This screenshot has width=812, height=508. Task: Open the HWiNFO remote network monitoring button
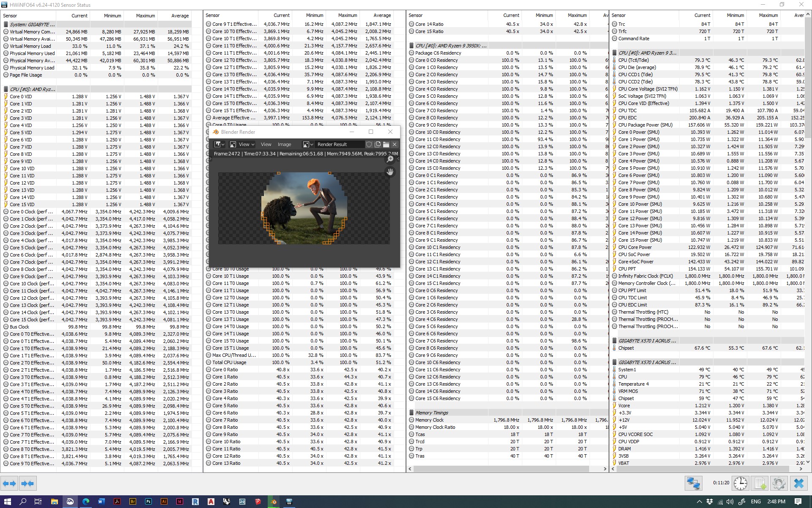[693, 483]
